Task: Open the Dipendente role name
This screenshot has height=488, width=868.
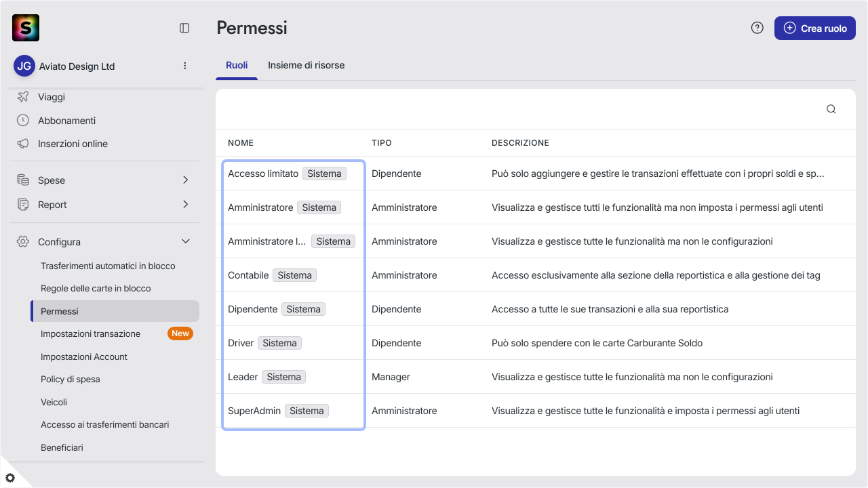Action: point(253,309)
